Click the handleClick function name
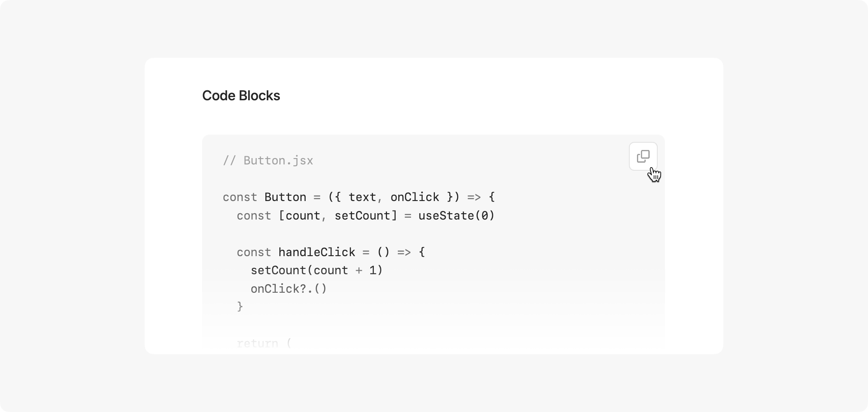 [316, 252]
